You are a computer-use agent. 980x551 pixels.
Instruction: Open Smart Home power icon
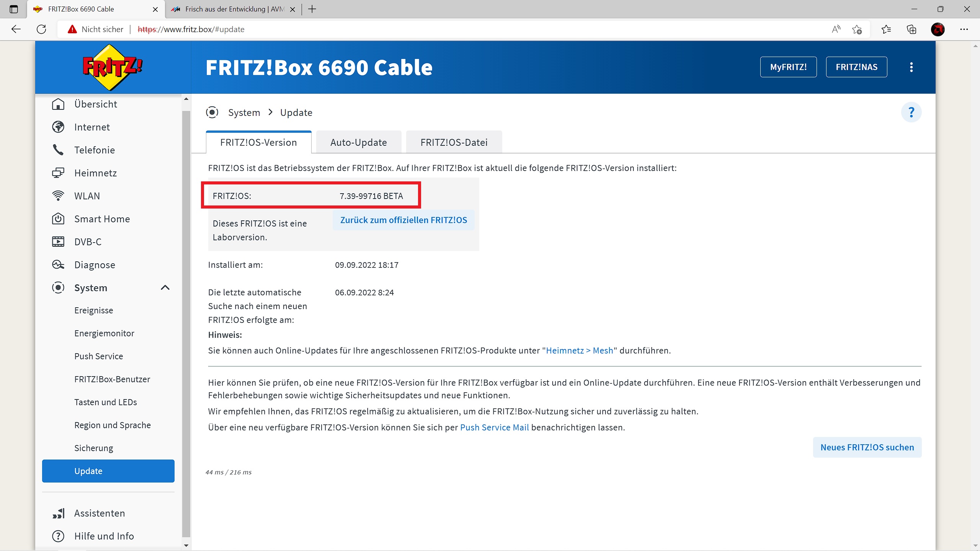click(58, 219)
